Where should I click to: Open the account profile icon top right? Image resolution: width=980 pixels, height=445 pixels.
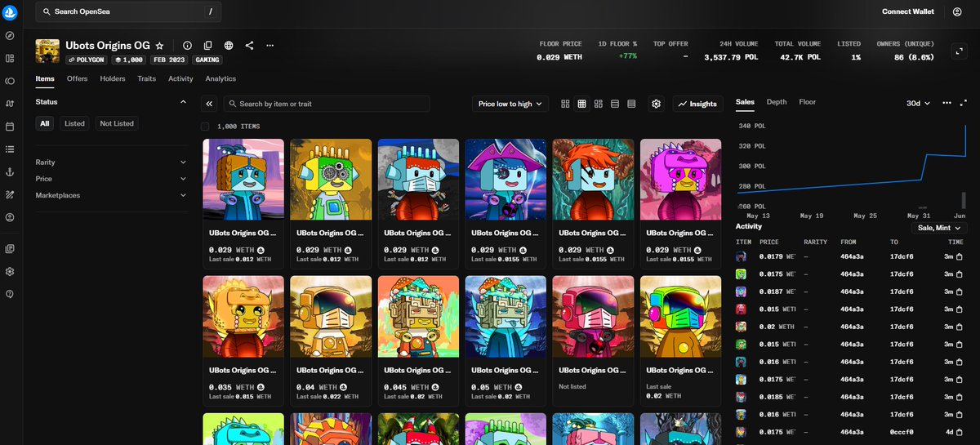(957, 12)
